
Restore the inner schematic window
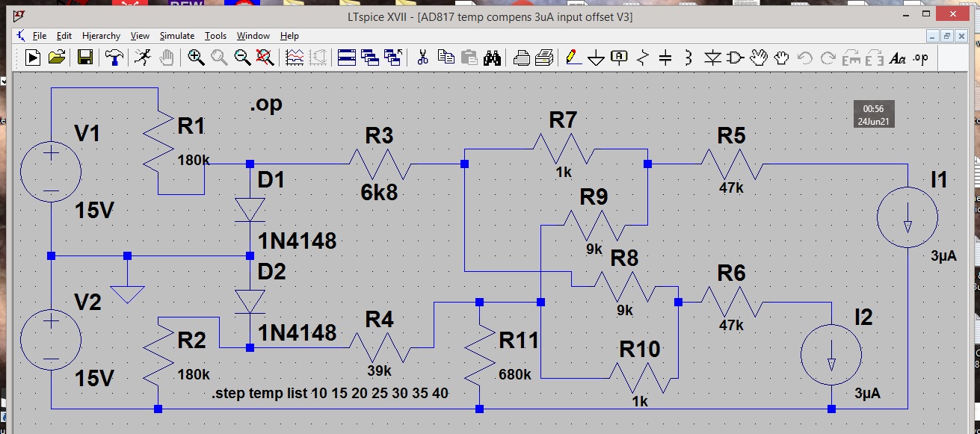tap(947, 36)
